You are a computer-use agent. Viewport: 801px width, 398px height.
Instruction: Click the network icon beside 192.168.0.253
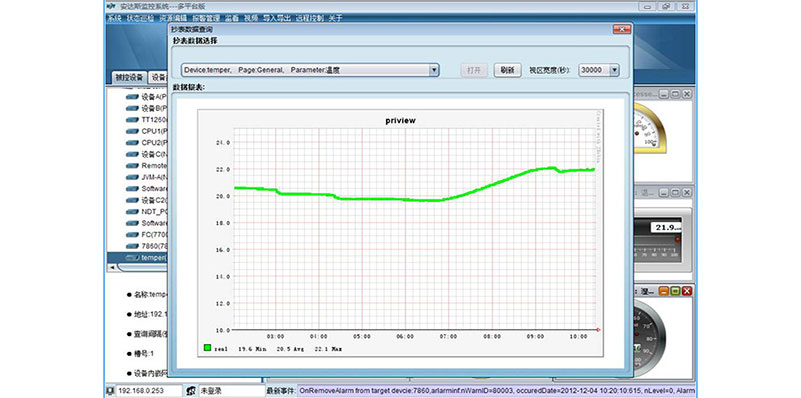point(110,391)
